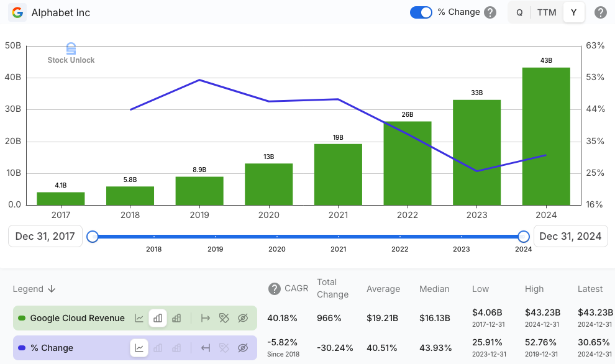The width and height of the screenshot is (615, 364).
Task: Click the 966% total change value
Action: point(329,318)
